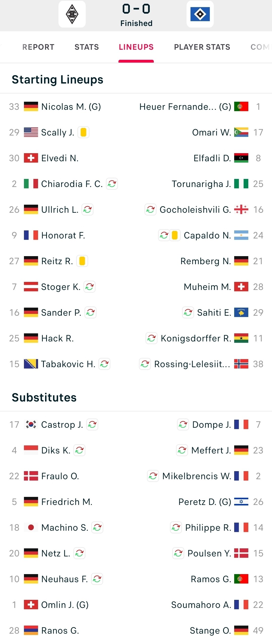This screenshot has width=272, height=644.
Task: Open substitute Neuhaus F.
Action: click(64, 579)
